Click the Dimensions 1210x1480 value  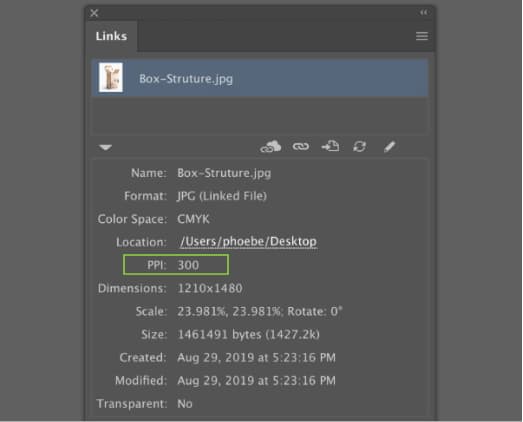(210, 288)
